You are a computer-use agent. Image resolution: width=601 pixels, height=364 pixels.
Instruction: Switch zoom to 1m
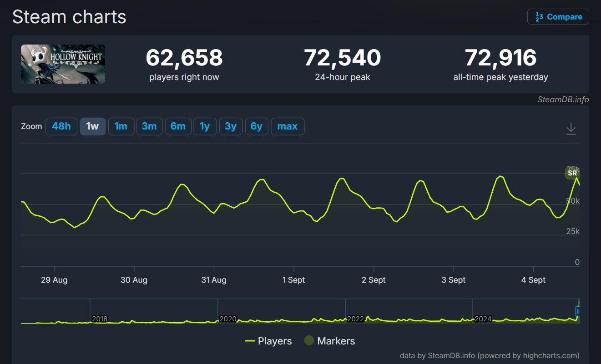click(121, 126)
